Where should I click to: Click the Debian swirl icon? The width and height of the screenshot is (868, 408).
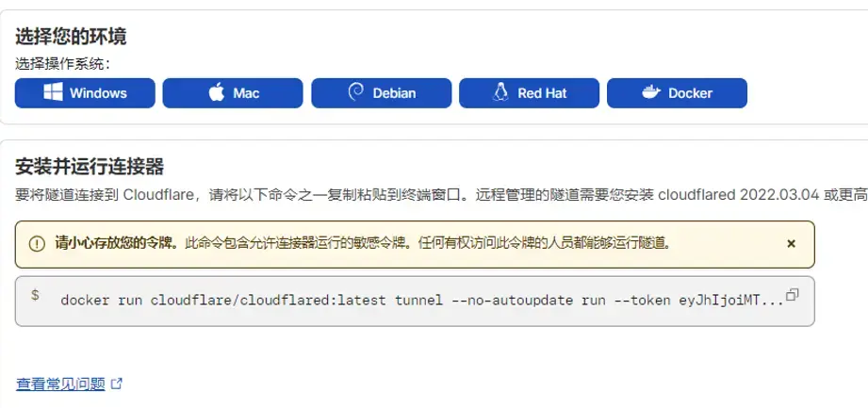click(x=355, y=92)
